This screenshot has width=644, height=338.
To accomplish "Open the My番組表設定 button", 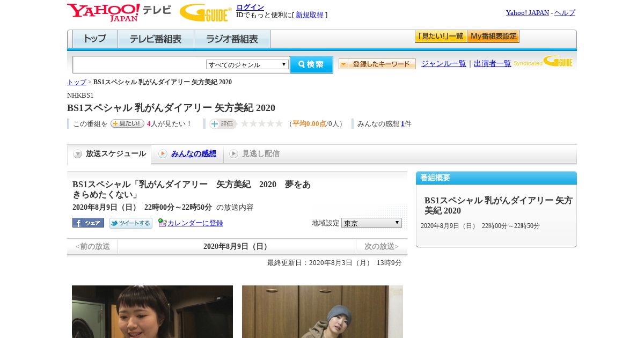I will (x=493, y=36).
